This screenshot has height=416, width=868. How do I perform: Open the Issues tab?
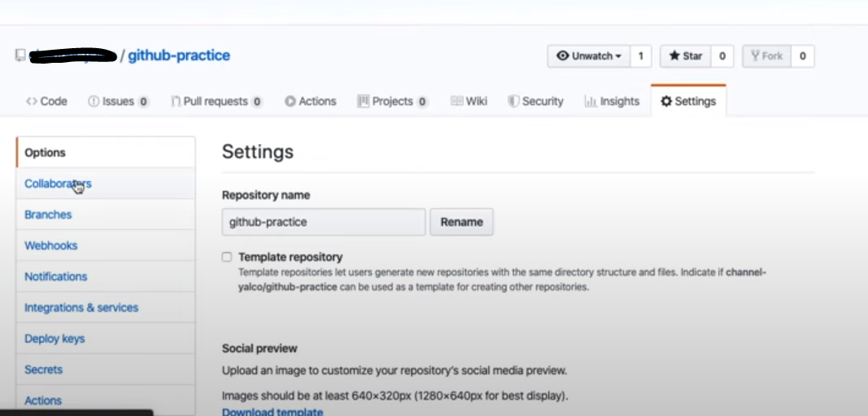[x=118, y=101]
